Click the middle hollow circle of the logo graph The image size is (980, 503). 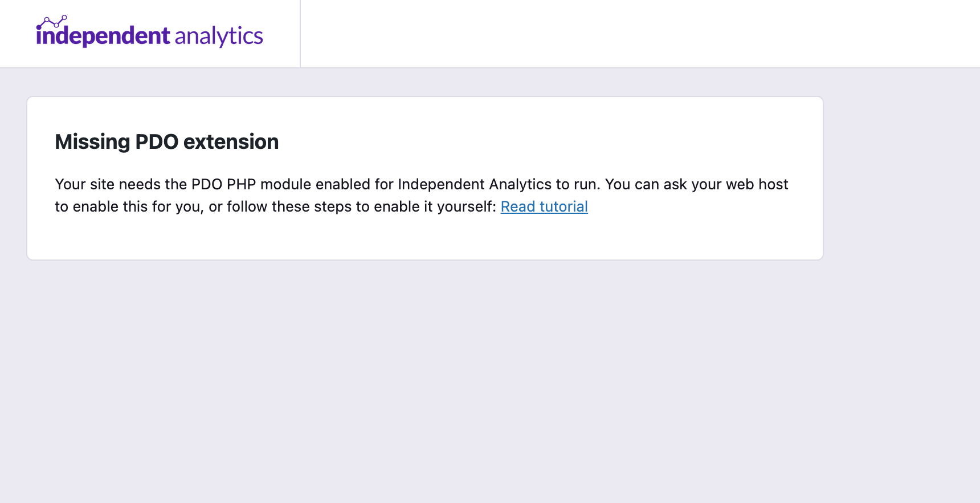(x=56, y=25)
